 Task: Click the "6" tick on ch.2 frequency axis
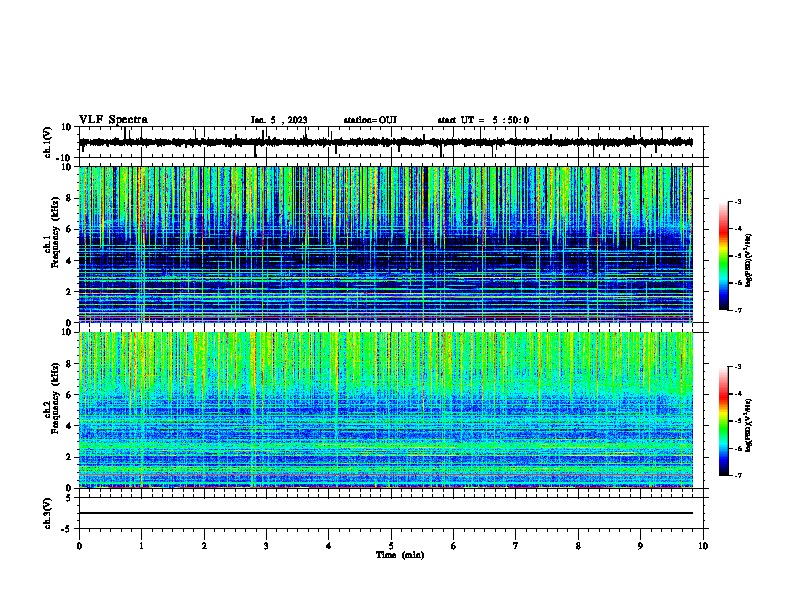tap(69, 395)
